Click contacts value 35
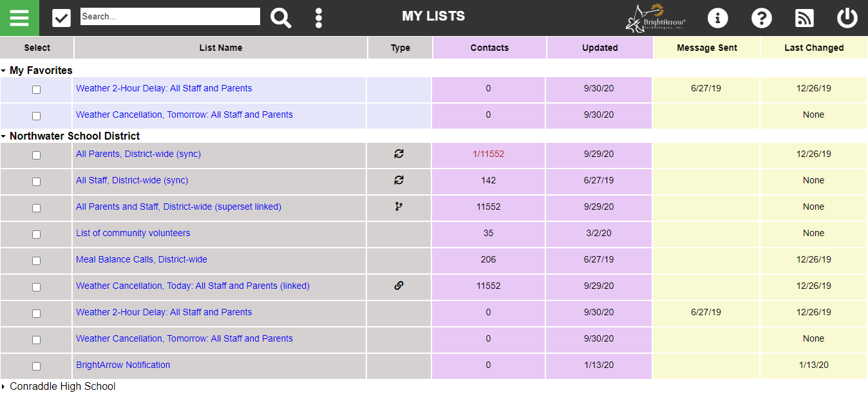 point(488,233)
